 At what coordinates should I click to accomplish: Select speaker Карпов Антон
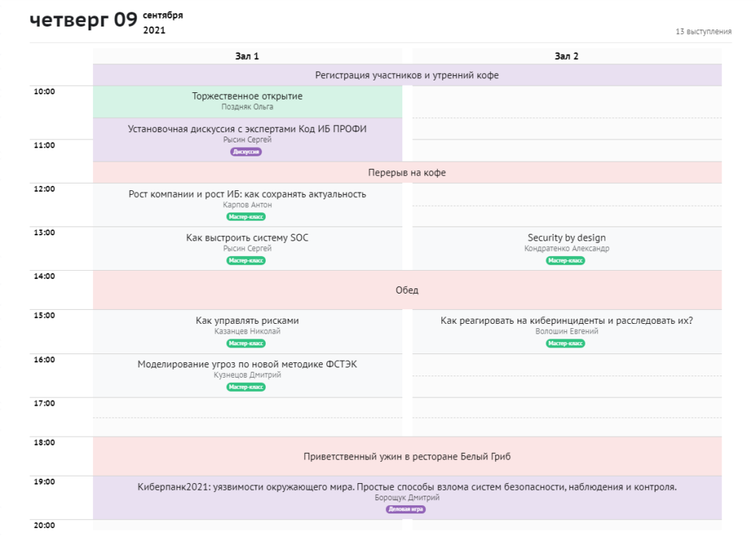pyautogui.click(x=247, y=205)
